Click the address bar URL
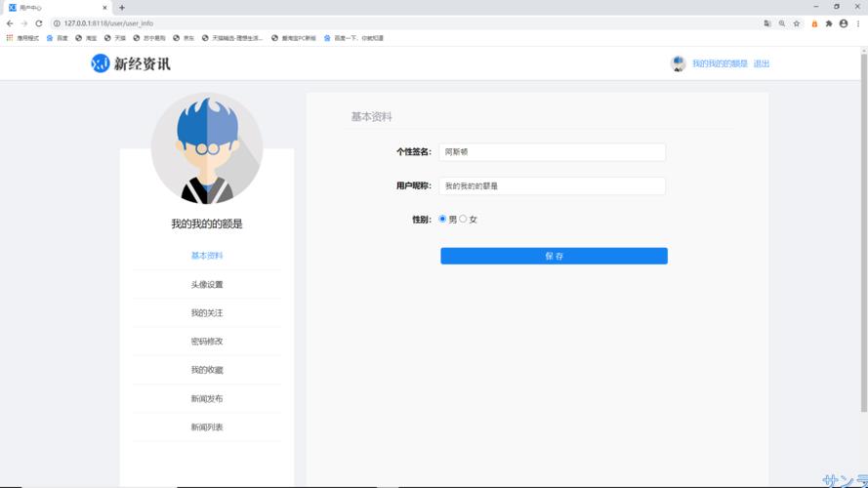 coord(108,23)
